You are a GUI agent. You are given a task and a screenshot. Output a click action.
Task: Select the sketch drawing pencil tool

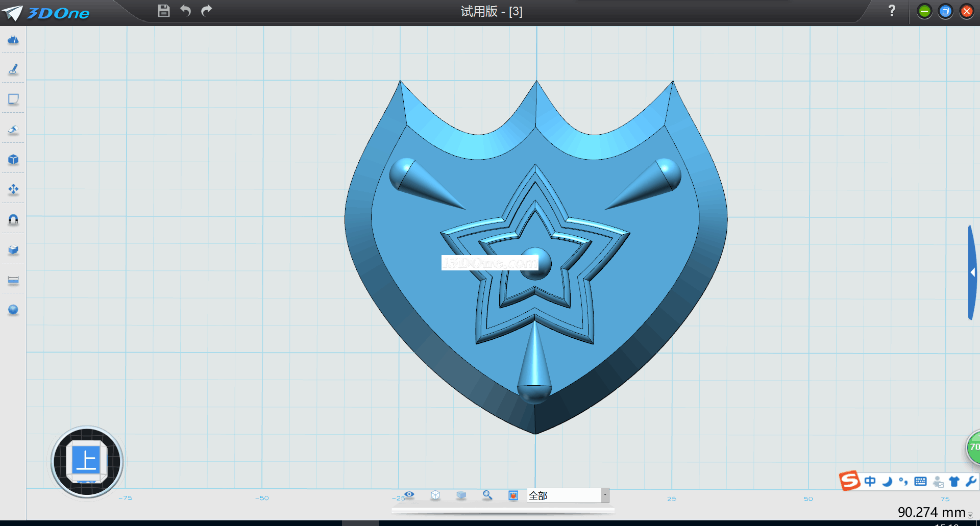[x=13, y=69]
